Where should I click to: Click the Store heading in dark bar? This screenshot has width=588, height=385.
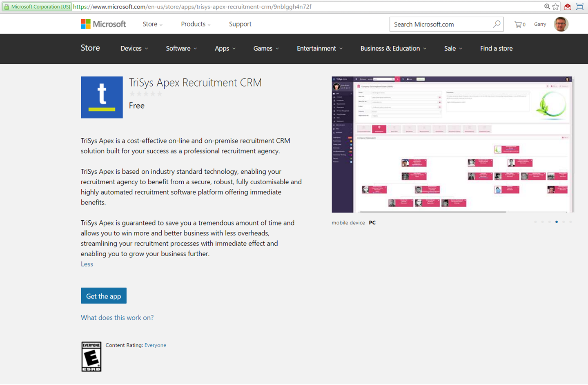coord(90,48)
